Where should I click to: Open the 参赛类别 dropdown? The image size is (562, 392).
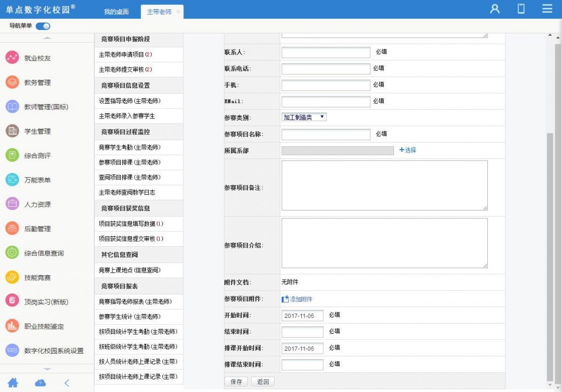click(304, 117)
